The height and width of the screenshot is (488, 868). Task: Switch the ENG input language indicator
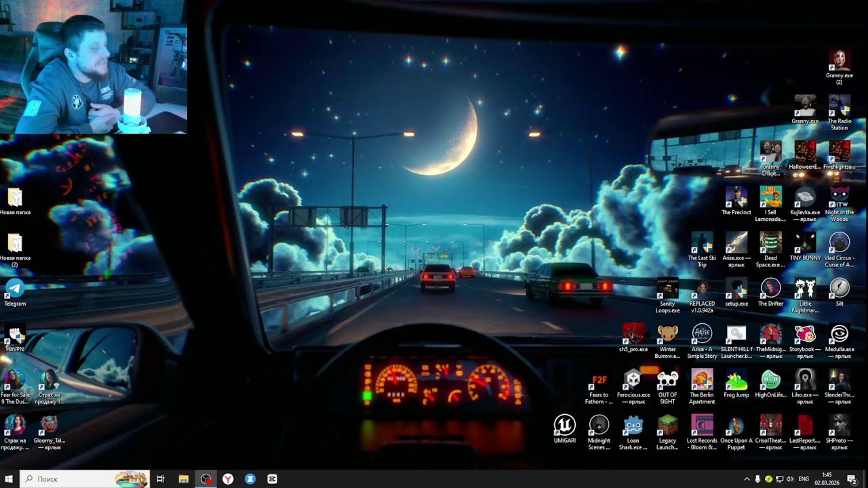coord(804,479)
